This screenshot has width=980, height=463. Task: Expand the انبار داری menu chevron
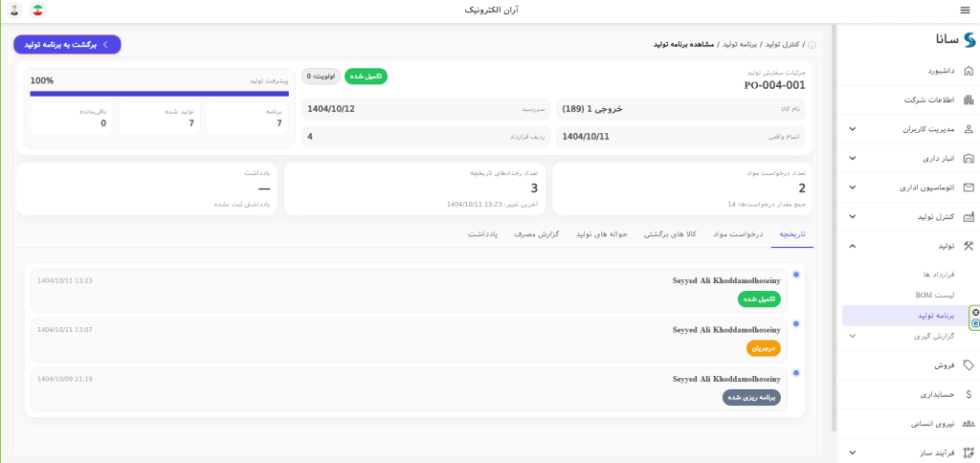(853, 158)
